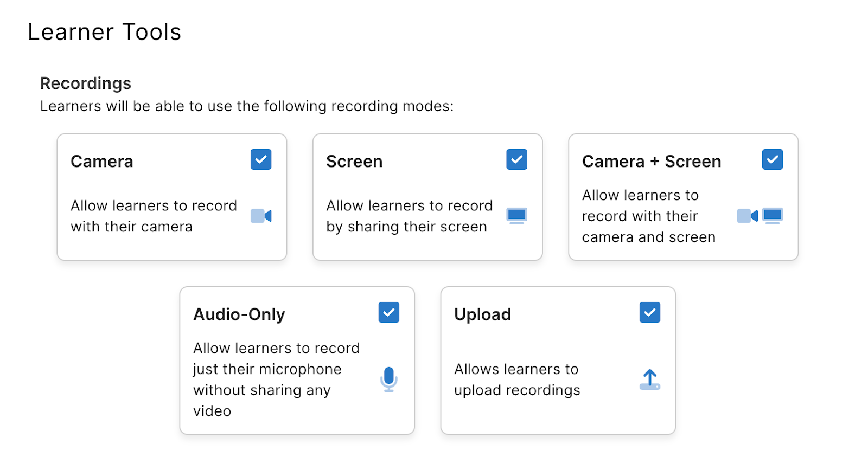
Task: Click the Audio-Only card heading
Action: pyautogui.click(x=239, y=314)
